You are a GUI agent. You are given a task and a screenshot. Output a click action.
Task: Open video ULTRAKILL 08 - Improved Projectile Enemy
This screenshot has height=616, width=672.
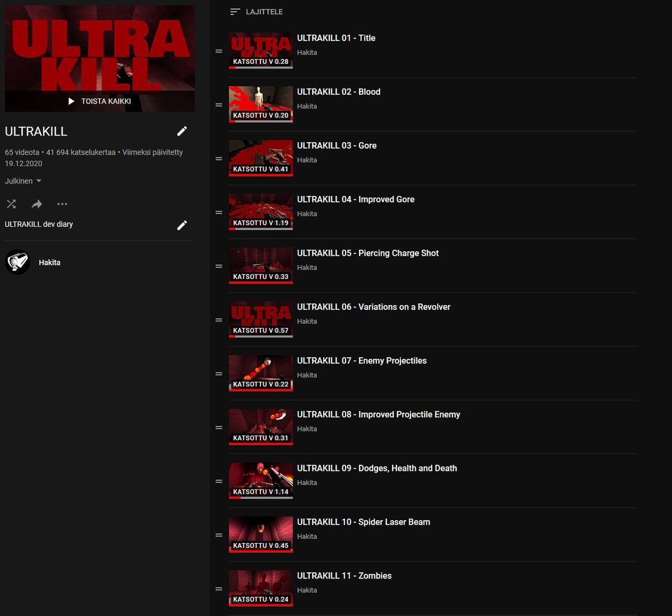(x=379, y=414)
